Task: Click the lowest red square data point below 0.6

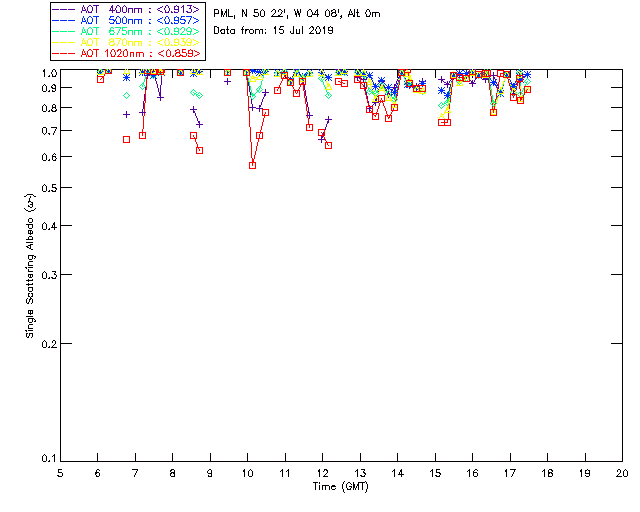Action: (x=252, y=165)
